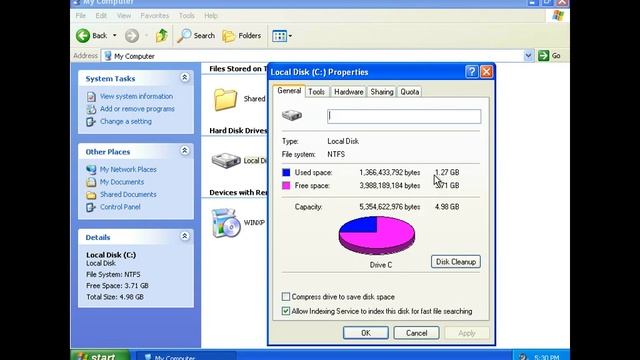The image size is (640, 360).
Task: Select the General tab
Action: click(x=289, y=91)
